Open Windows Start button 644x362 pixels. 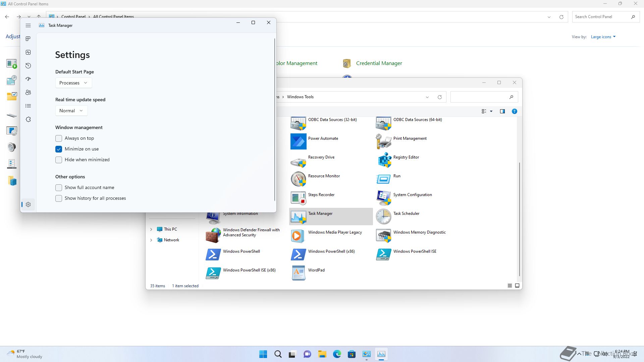pyautogui.click(x=263, y=354)
